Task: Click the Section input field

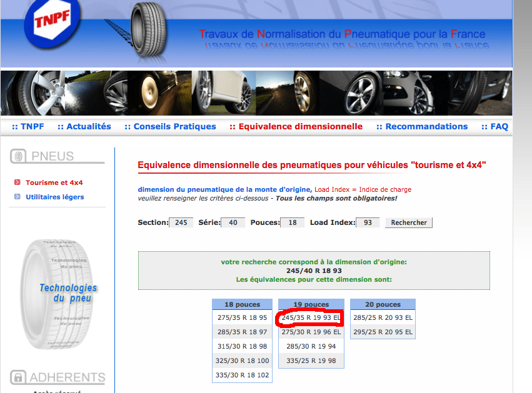Action: [x=180, y=222]
